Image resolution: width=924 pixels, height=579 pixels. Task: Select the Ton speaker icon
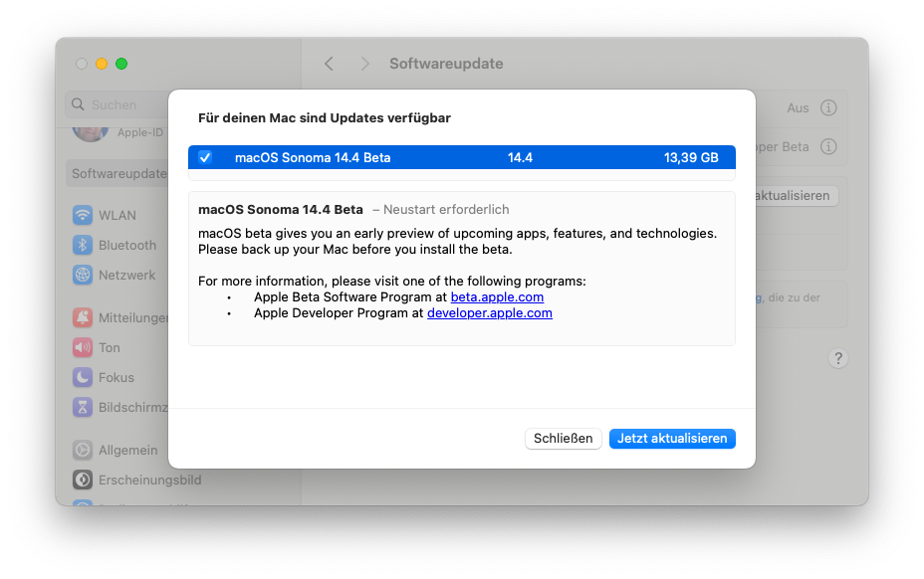click(x=83, y=348)
